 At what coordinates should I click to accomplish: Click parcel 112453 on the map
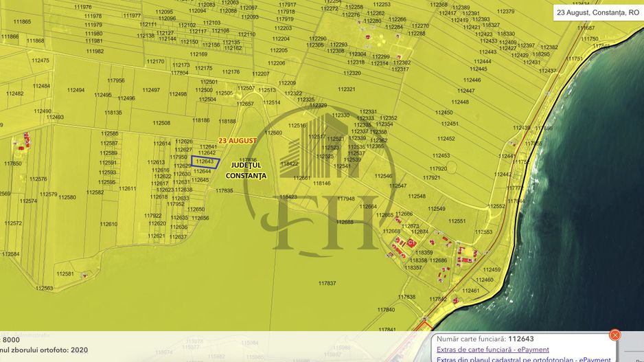point(441,156)
